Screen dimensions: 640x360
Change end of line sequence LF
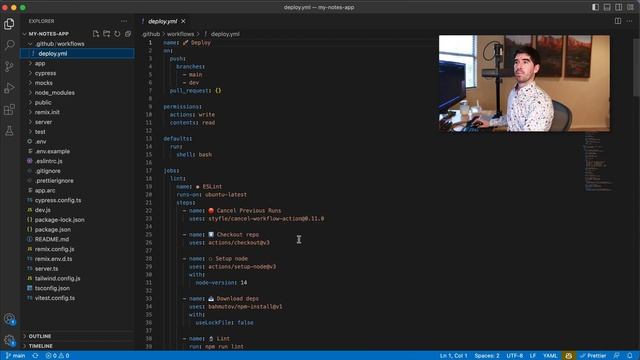point(533,356)
